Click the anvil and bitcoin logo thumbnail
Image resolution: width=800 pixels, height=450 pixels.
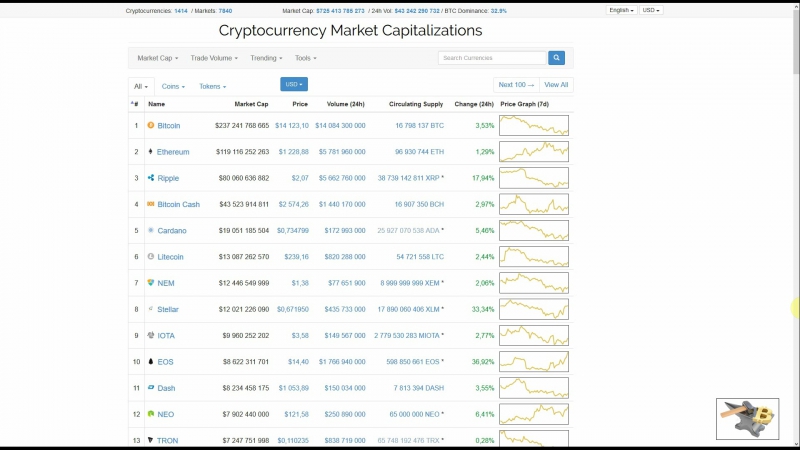(747, 419)
